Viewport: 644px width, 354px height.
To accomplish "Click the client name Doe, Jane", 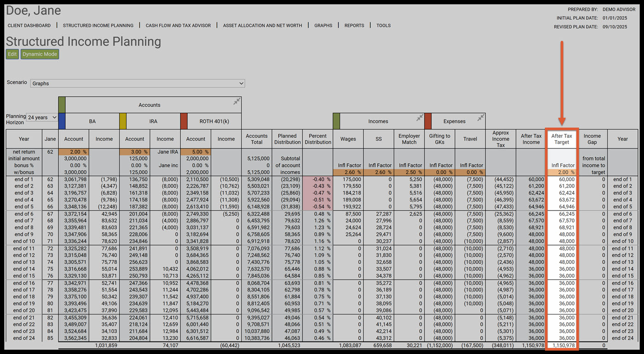I will 33,11.
